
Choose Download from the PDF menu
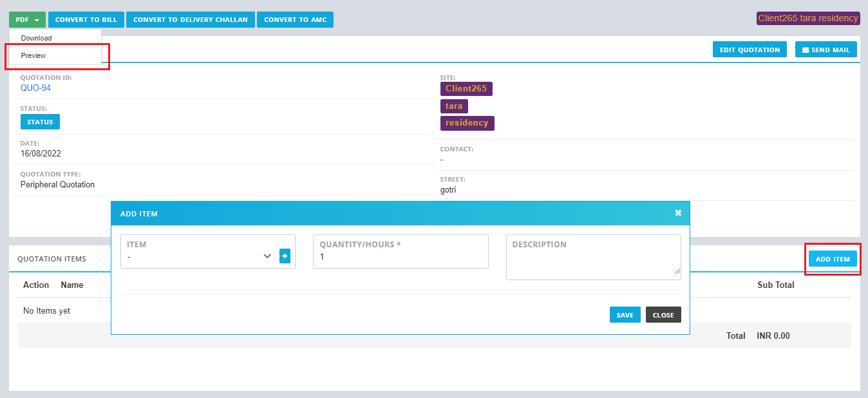pos(55,38)
